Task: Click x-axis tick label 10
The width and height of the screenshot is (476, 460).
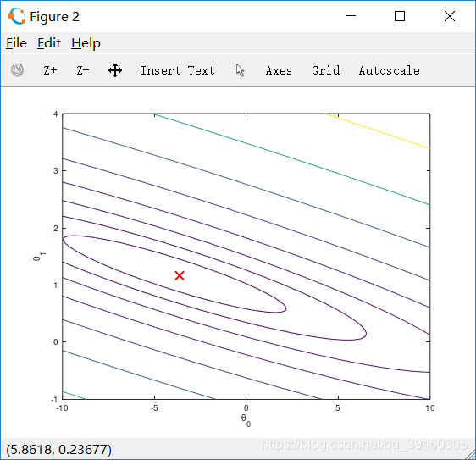Action: 430,407
